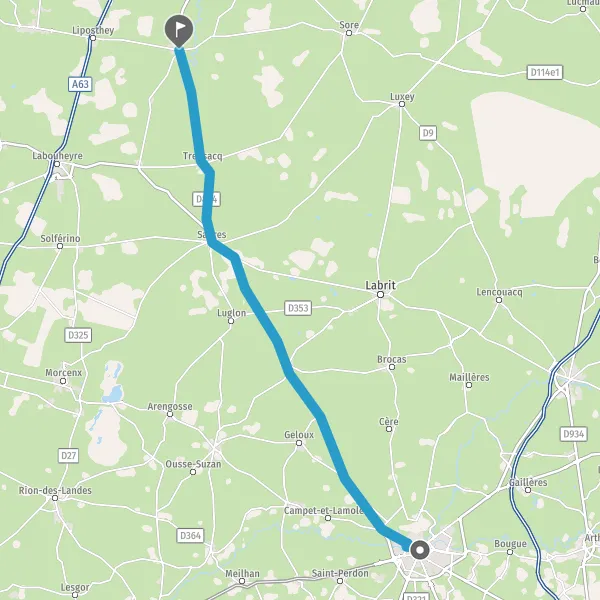Click the D27 road badge
The height and width of the screenshot is (600, 600).
click(x=69, y=455)
